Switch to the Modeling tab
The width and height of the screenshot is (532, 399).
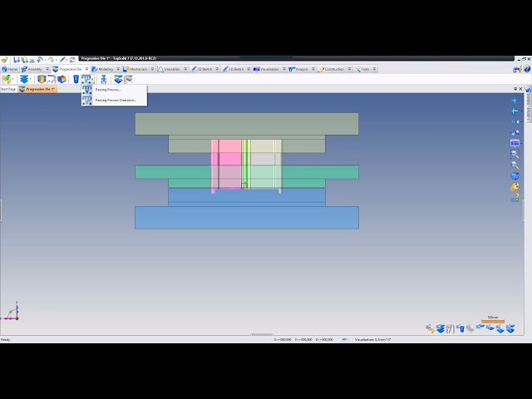pos(105,69)
